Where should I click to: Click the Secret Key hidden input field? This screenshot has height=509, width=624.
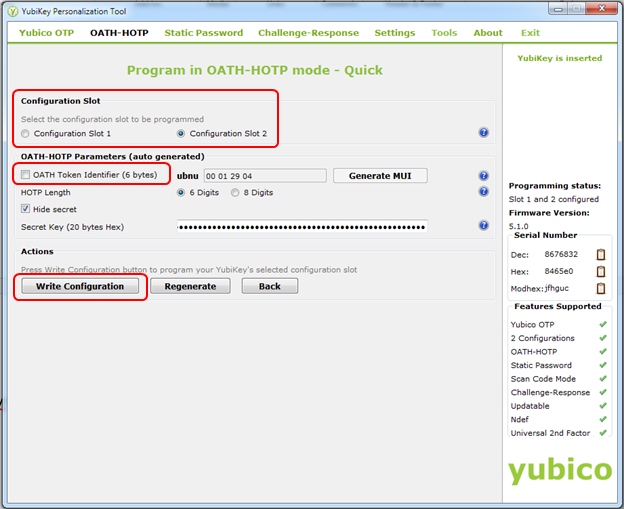[x=302, y=227]
